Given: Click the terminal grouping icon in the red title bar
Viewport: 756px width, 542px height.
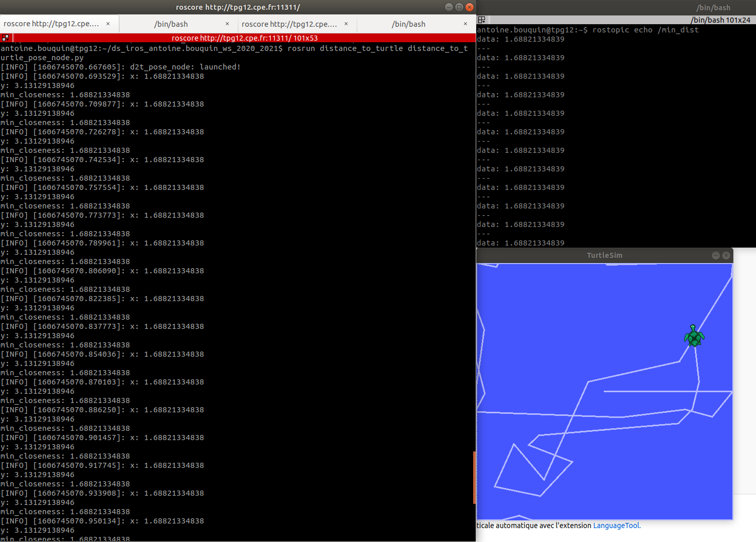Looking at the screenshot, I should point(6,38).
